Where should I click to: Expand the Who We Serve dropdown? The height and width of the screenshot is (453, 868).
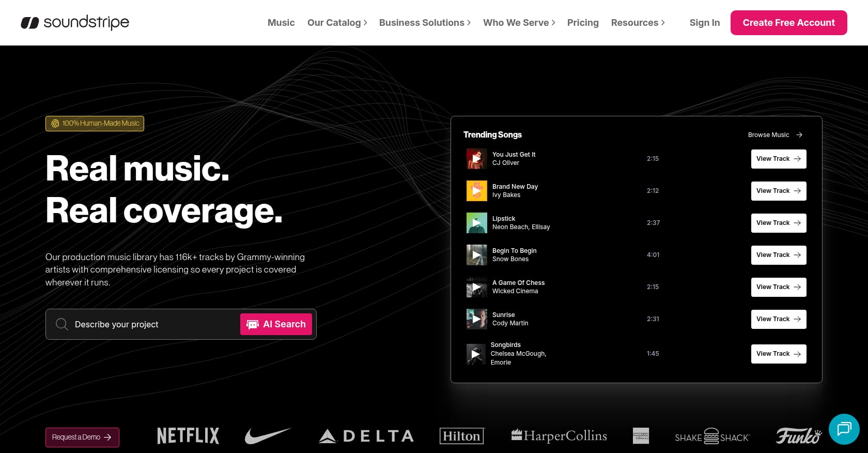tap(519, 23)
